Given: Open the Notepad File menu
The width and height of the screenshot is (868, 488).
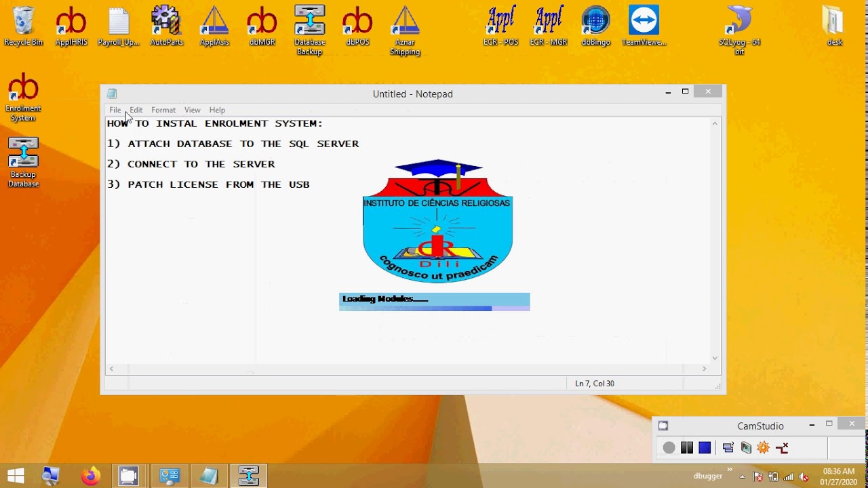Looking at the screenshot, I should click(x=115, y=110).
